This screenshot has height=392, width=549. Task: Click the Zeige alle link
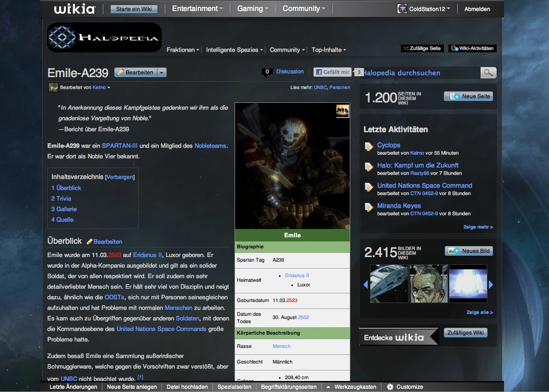tap(480, 312)
